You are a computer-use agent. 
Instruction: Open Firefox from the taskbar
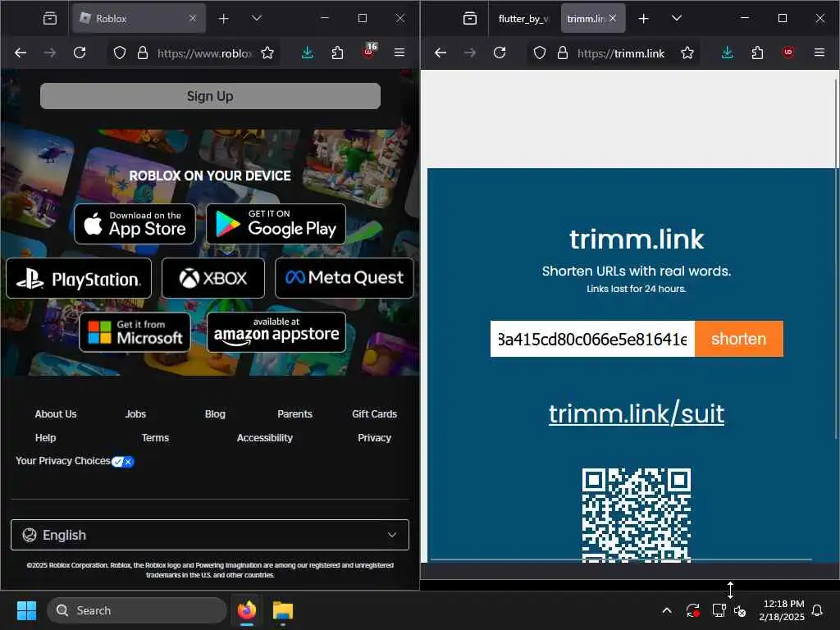[247, 610]
